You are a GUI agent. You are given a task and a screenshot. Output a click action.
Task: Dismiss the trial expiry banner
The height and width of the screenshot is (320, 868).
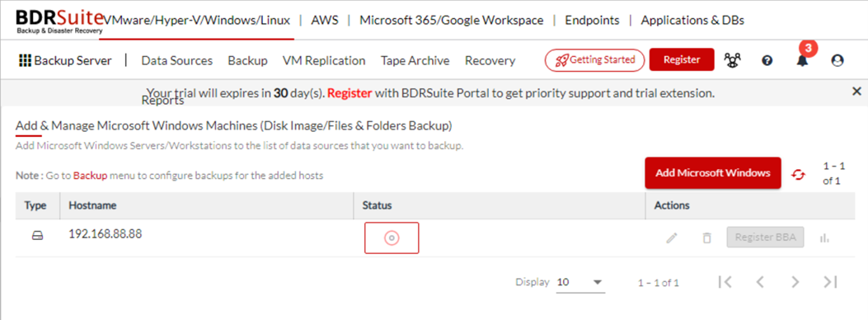click(856, 92)
